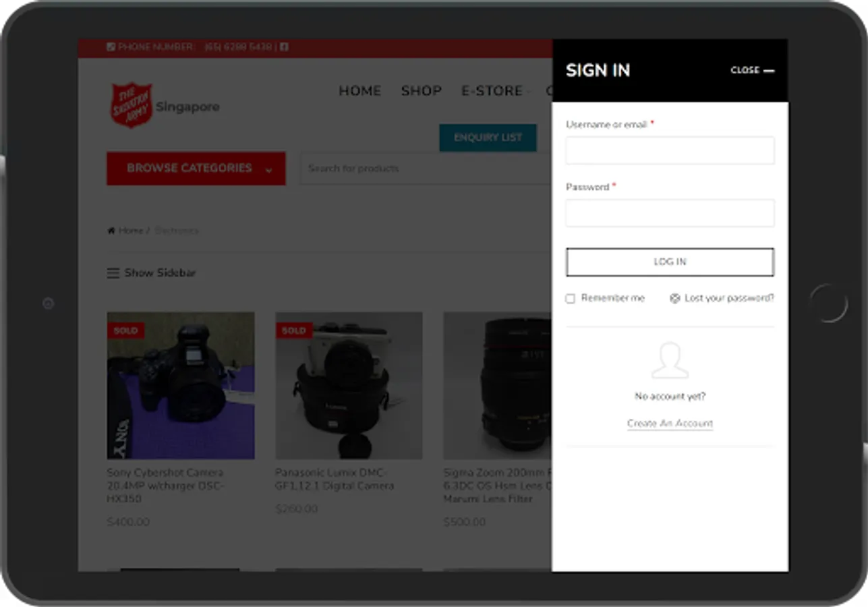Click the No account yet? text
Image resolution: width=868 pixels, height=607 pixels.
tap(670, 397)
